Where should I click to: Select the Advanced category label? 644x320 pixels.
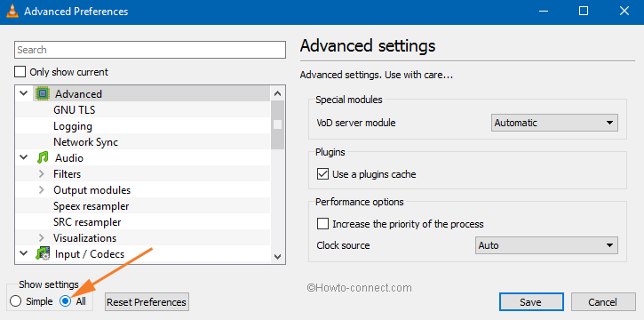[x=78, y=94]
